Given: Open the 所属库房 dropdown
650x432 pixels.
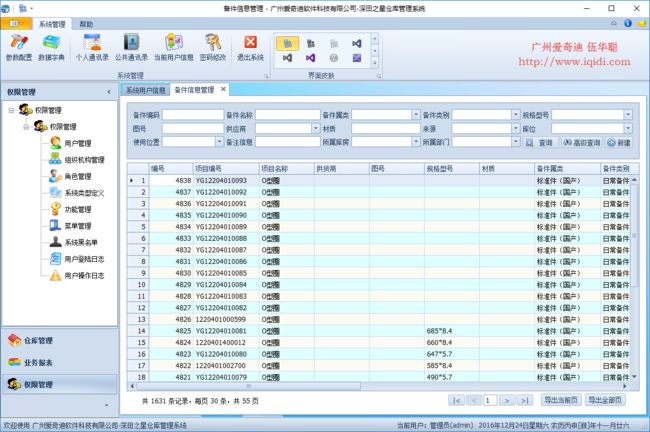Looking at the screenshot, I should pos(415,143).
